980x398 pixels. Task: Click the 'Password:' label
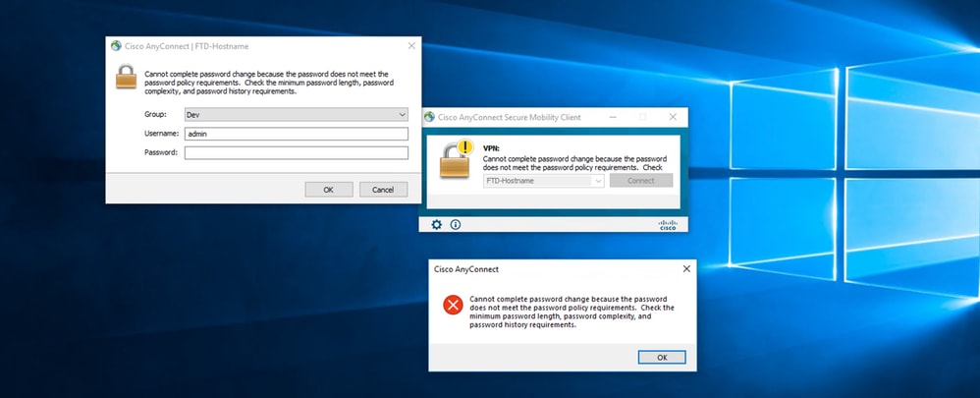coord(161,152)
